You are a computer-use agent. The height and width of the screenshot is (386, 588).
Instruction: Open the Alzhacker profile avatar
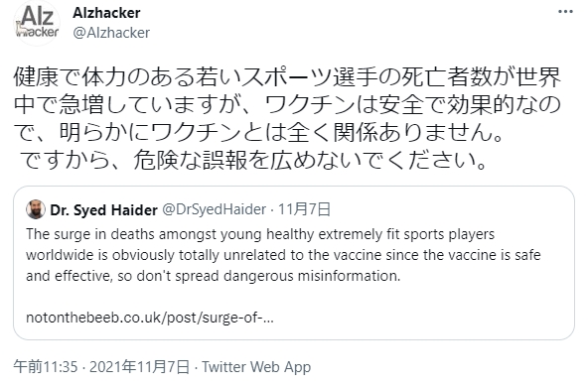(37, 23)
